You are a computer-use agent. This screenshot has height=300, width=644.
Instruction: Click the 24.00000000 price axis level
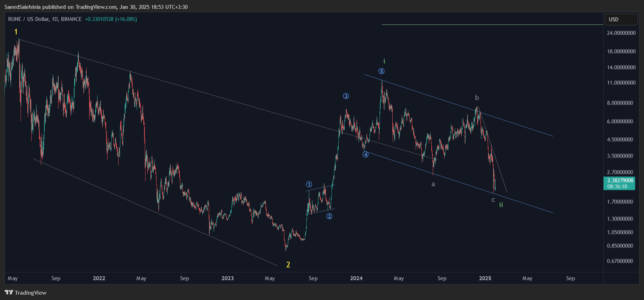point(621,33)
